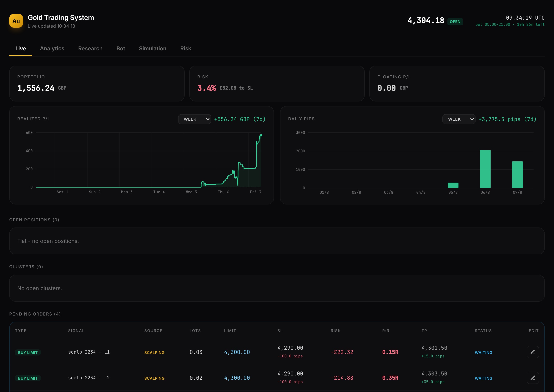
Task: Click the 0.15R ratio value
Action: click(390, 352)
